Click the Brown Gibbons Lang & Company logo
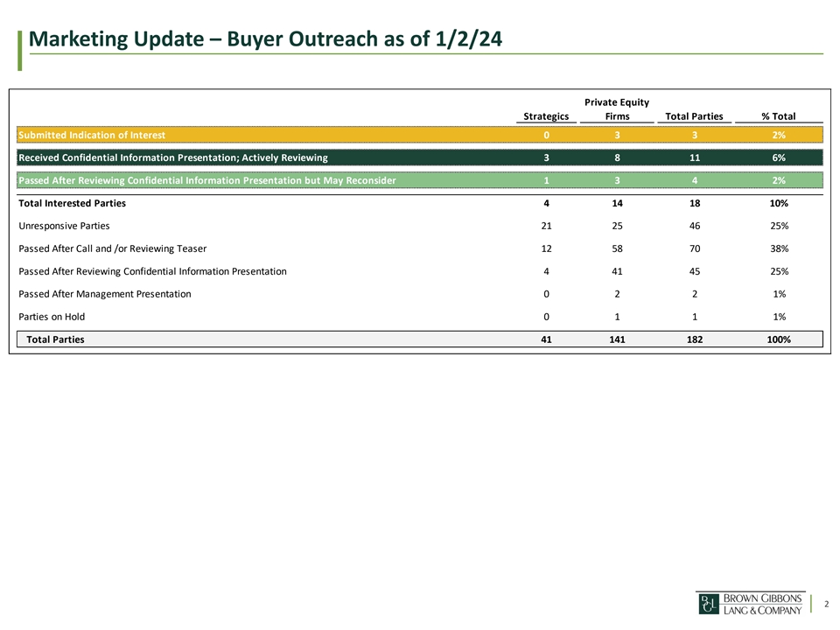 (x=749, y=603)
